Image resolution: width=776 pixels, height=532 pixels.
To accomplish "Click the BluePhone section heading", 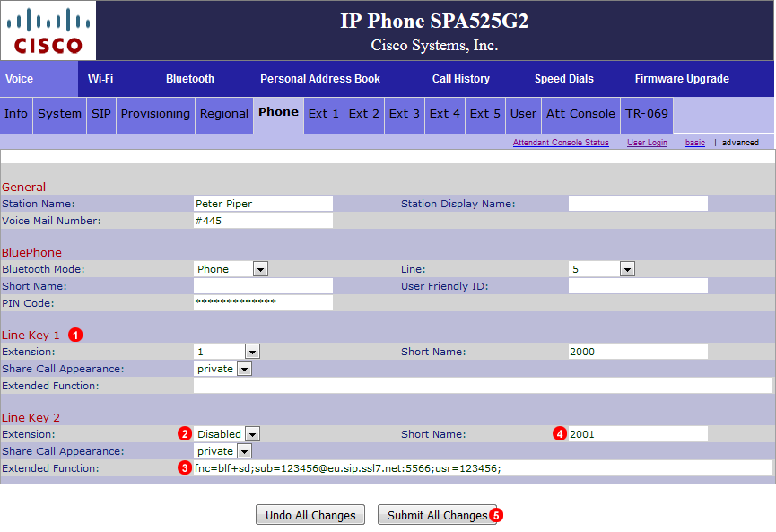I will tap(31, 252).
